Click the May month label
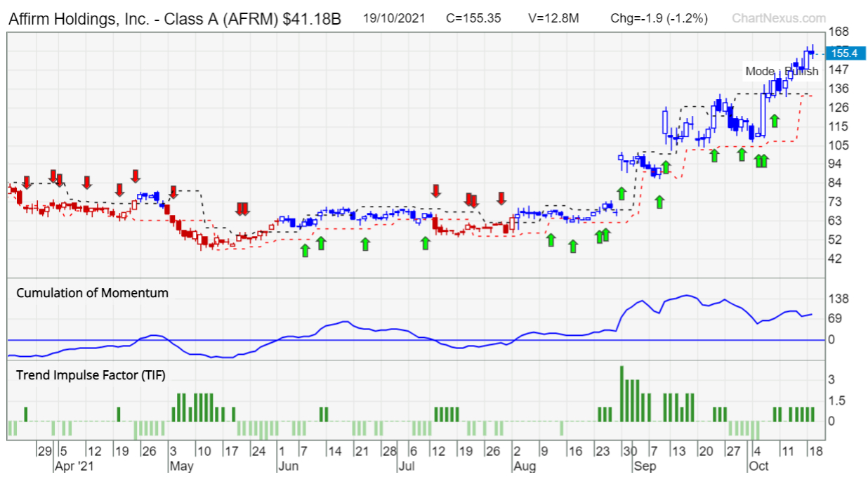This screenshot has height=477, width=868. pyautogui.click(x=181, y=466)
